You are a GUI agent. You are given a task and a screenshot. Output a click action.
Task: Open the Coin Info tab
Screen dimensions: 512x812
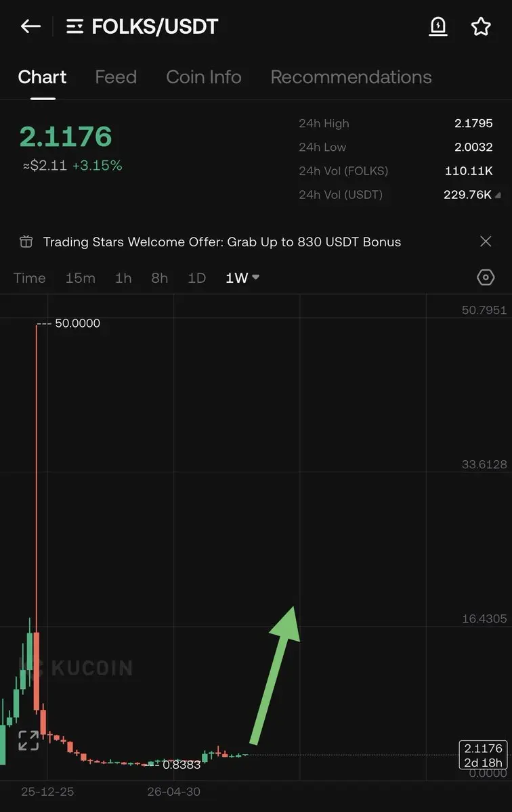(x=204, y=77)
